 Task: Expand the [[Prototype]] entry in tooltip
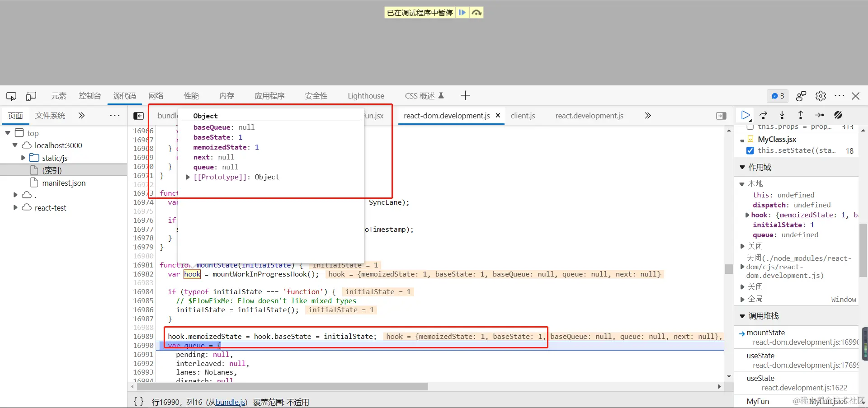pyautogui.click(x=188, y=177)
